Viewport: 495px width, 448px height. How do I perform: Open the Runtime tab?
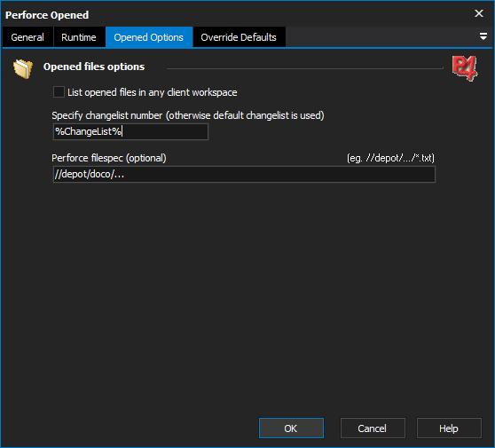(79, 37)
